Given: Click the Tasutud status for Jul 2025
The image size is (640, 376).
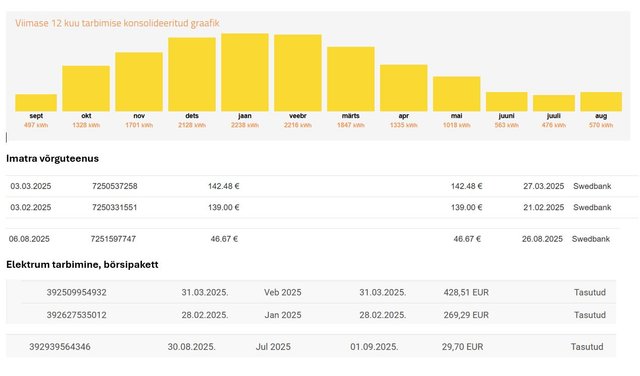Looking at the screenshot, I should click(587, 347).
